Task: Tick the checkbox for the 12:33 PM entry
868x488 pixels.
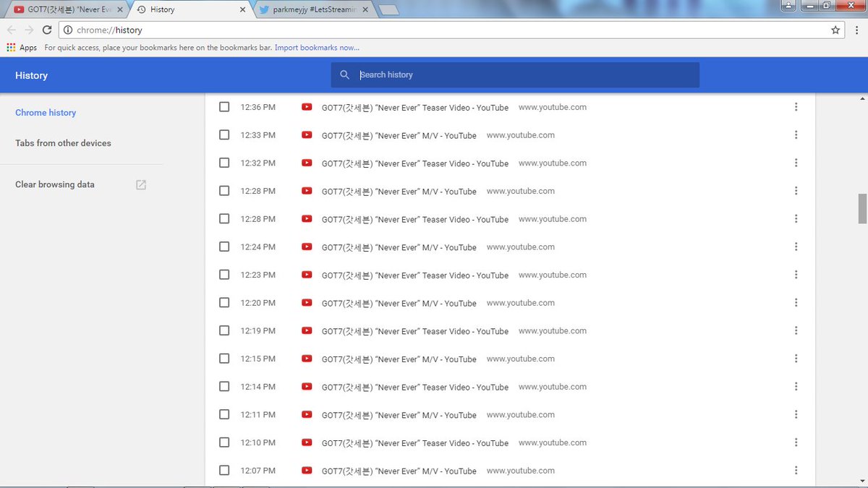Action: coord(224,135)
